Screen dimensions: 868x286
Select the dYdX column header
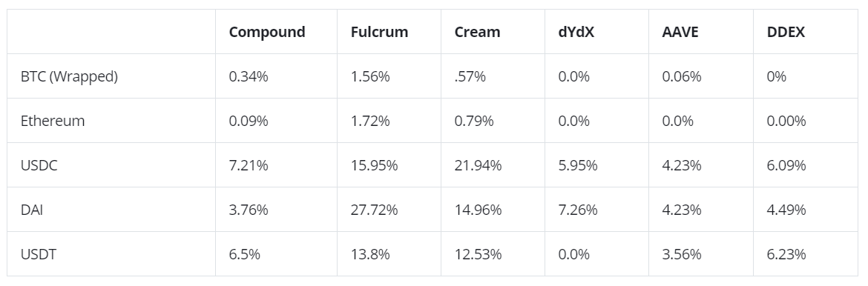[x=576, y=32]
